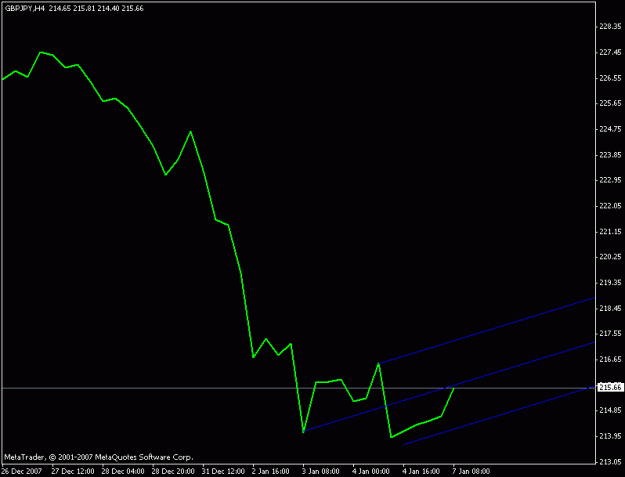The image size is (625, 477).
Task: Click the 219.35 price scale label
Action: pyautogui.click(x=610, y=283)
